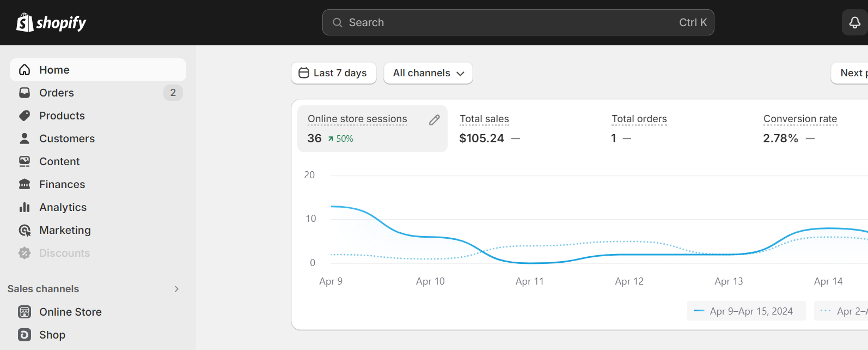Click the Orders inbox icon
868x350 pixels.
(x=25, y=93)
